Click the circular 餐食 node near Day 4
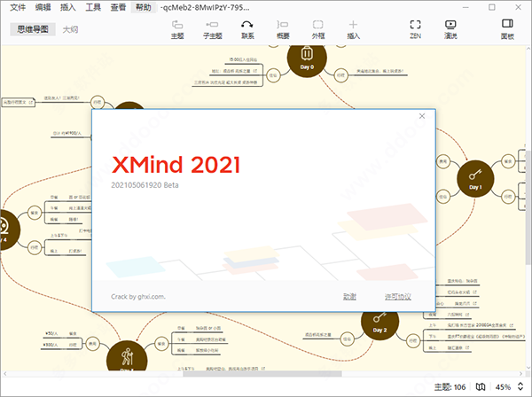 pos(35,213)
